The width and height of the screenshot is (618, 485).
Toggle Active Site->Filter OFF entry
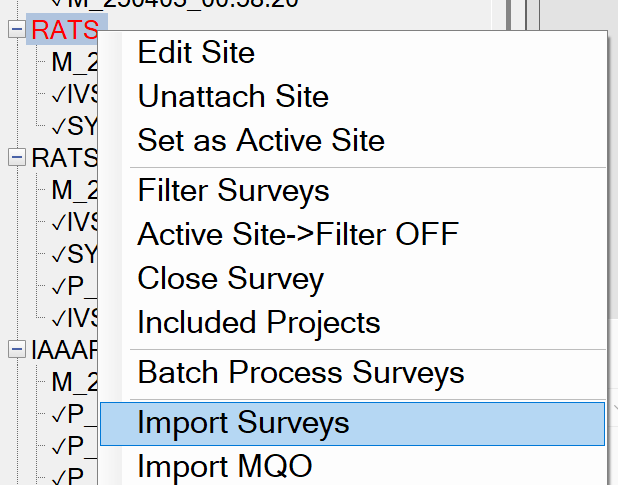tap(298, 235)
